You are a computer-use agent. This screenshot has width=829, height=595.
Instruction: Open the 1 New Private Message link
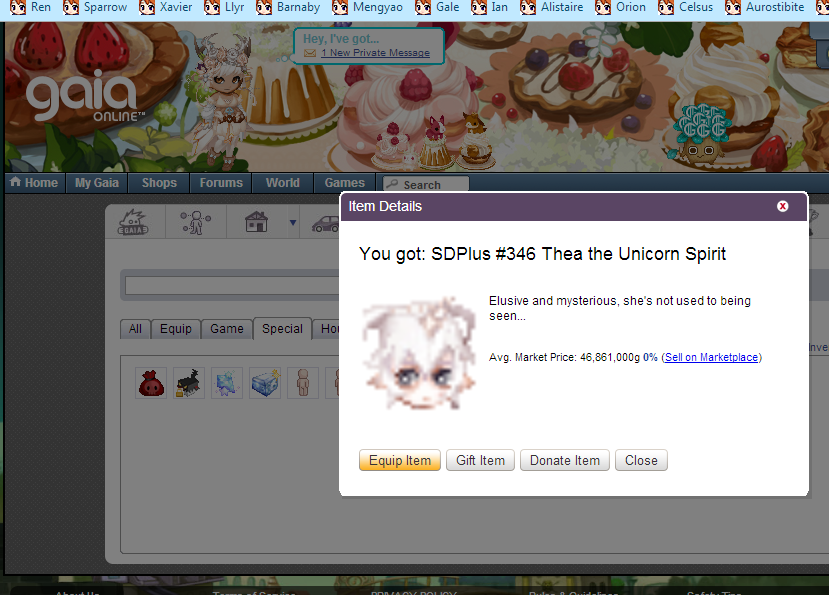(x=375, y=53)
